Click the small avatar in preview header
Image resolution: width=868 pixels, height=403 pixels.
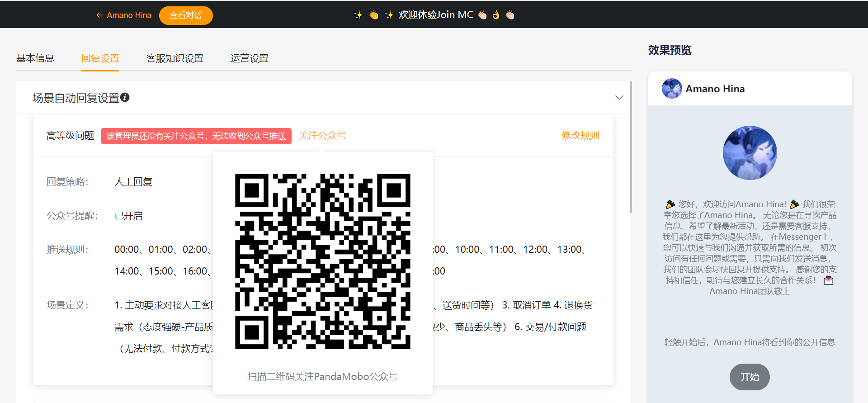tap(672, 89)
